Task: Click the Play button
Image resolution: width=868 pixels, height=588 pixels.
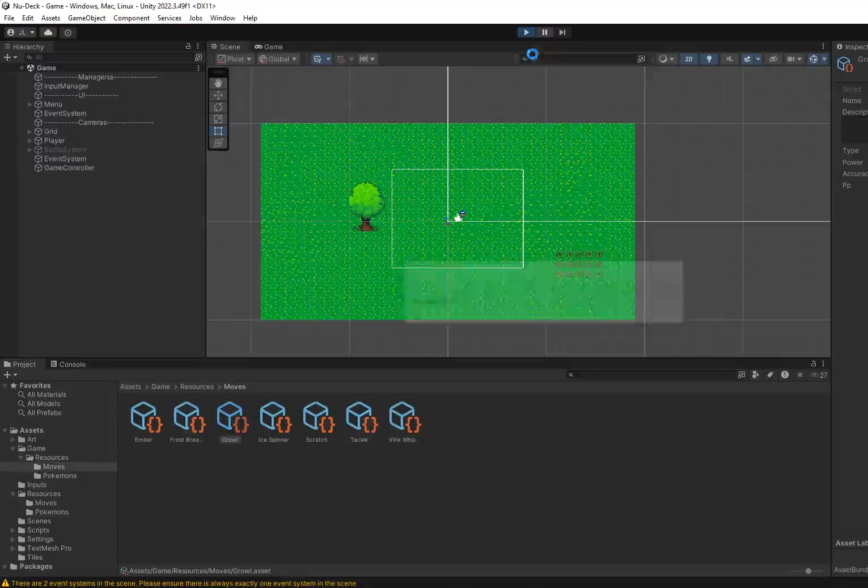Action: pos(526,32)
